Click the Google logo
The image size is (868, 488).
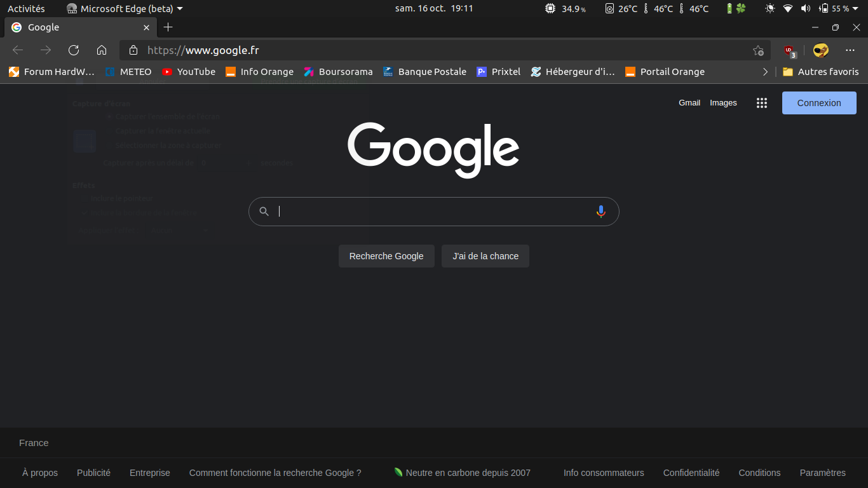click(x=433, y=150)
